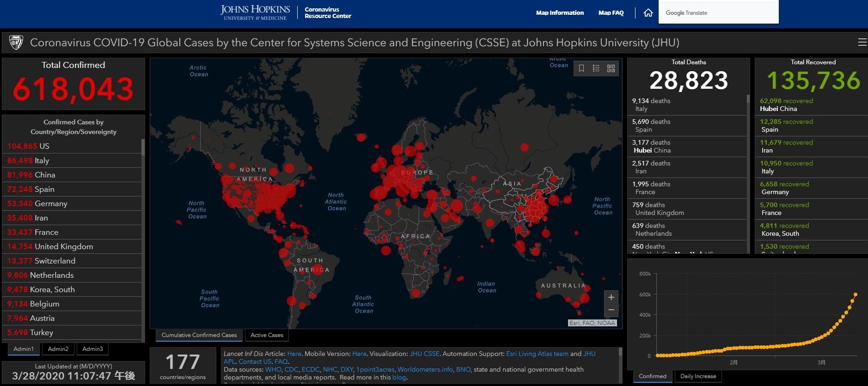This screenshot has height=386, width=868.
Task: Select Spain row with 72,248 cases
Action: click(72, 189)
